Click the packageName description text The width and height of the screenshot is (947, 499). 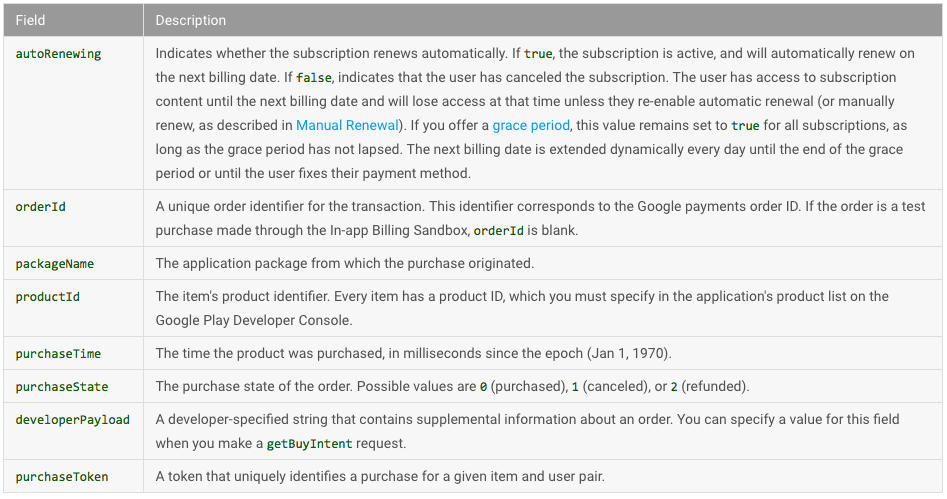(345, 263)
